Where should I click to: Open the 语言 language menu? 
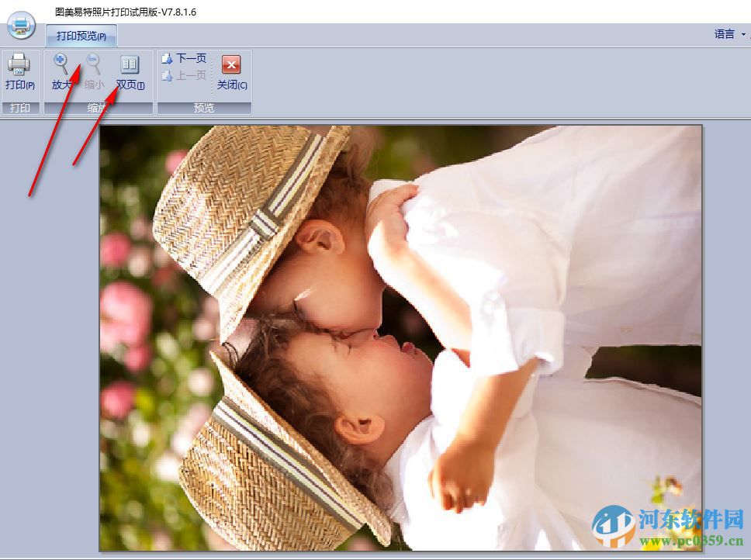729,34
